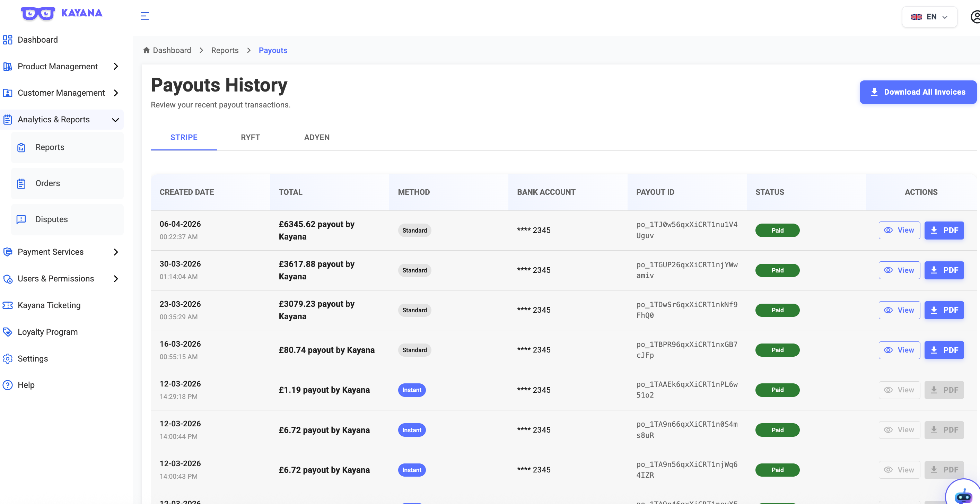Click the Kayana glasses logo
980x504 pixels.
[38, 13]
